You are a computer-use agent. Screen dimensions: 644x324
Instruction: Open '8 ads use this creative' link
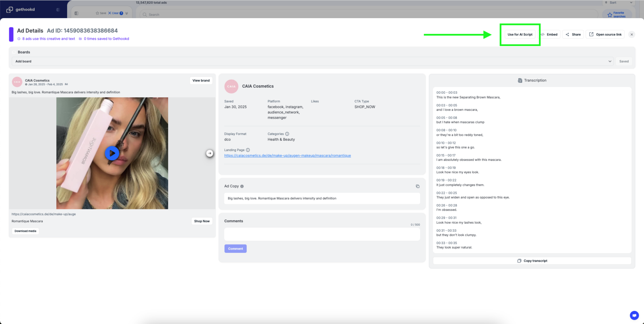point(48,39)
